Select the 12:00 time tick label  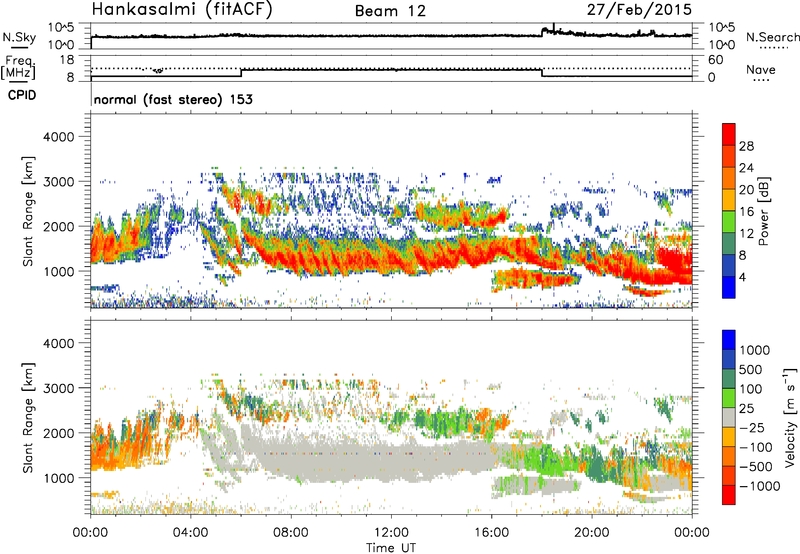(x=391, y=533)
